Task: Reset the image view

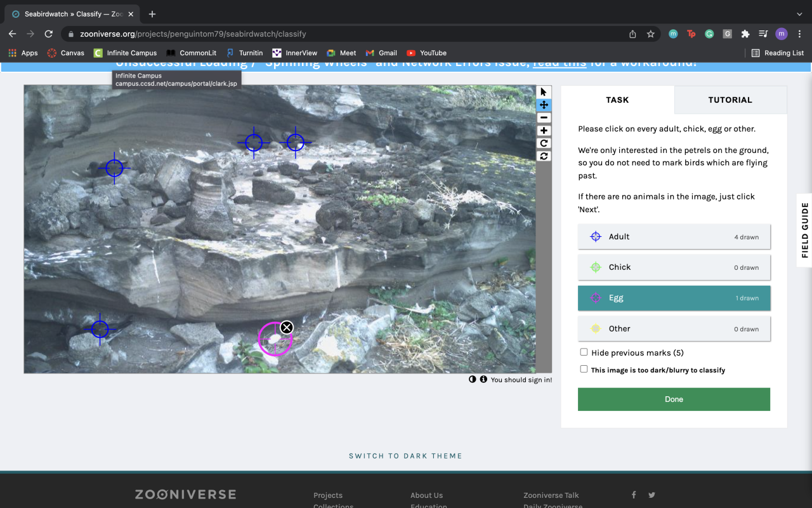Action: [544, 156]
